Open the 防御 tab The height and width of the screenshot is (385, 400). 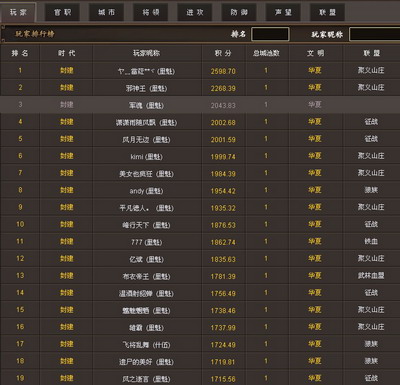point(239,12)
